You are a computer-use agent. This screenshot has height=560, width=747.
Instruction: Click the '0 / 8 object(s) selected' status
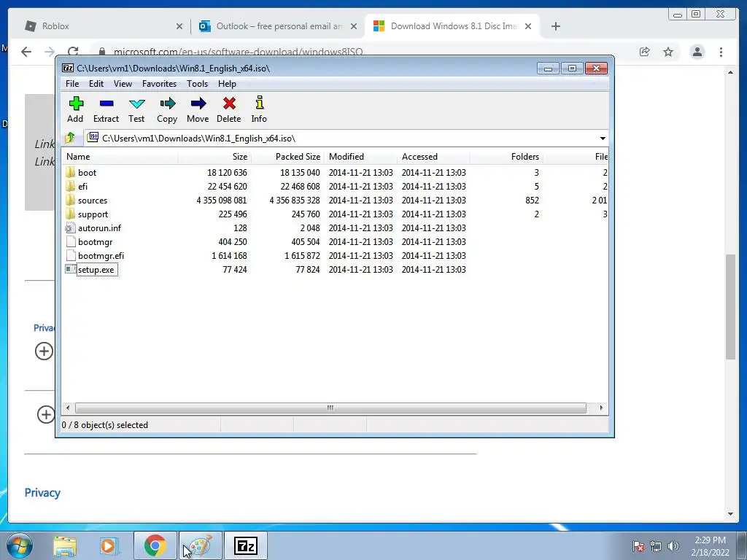pyautogui.click(x=105, y=425)
